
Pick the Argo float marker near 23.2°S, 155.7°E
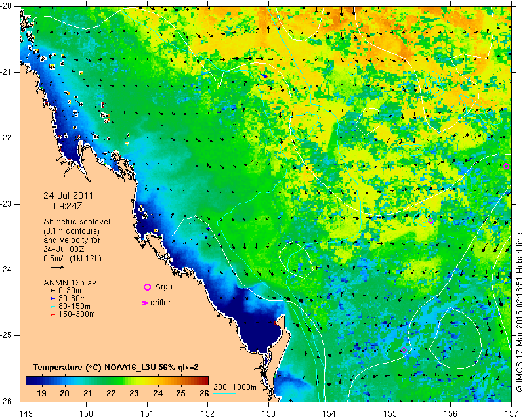pyautogui.click(x=430, y=220)
